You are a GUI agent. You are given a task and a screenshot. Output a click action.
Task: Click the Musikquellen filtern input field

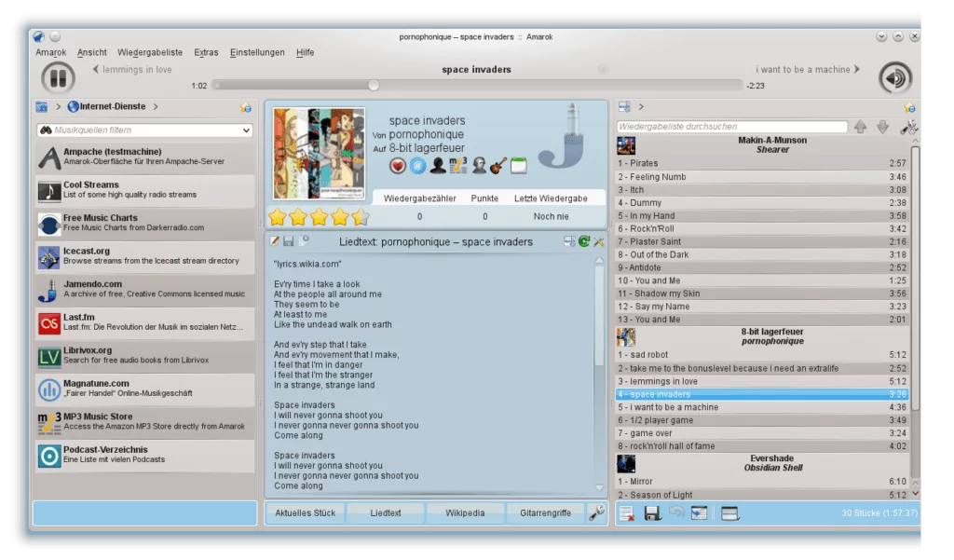click(x=144, y=130)
